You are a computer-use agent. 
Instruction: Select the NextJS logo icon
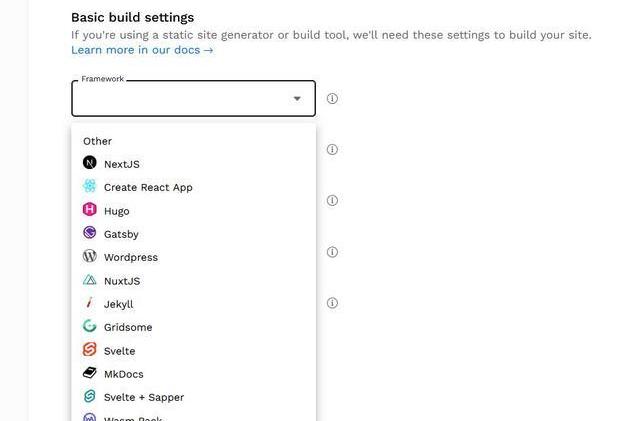(89, 163)
